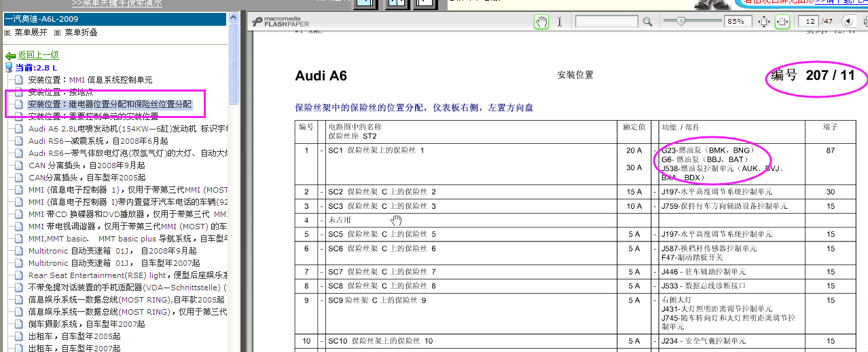The image size is (868, 352).
Task: Click the Macromedia FlashPaper logo
Action: pyautogui.click(x=280, y=22)
